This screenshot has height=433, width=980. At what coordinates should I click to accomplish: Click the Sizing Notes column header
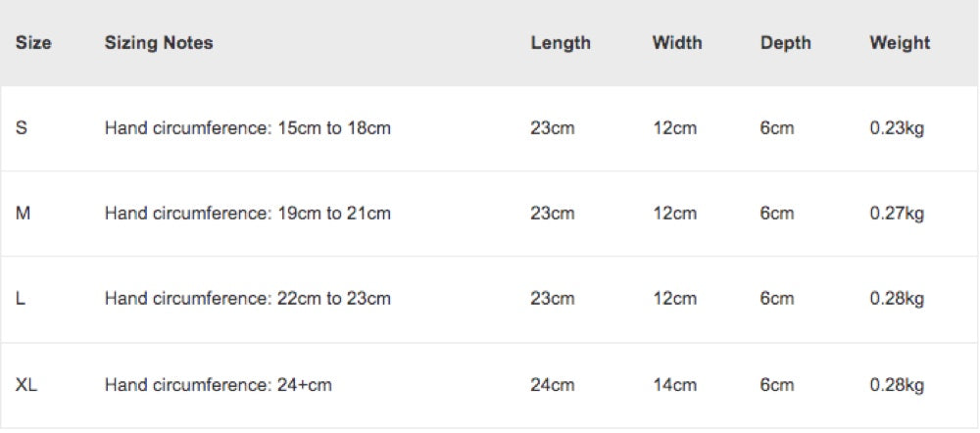point(159,43)
